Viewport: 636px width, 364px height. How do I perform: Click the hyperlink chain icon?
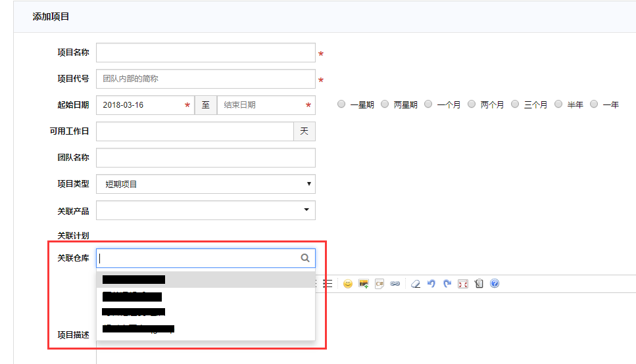pos(395,284)
